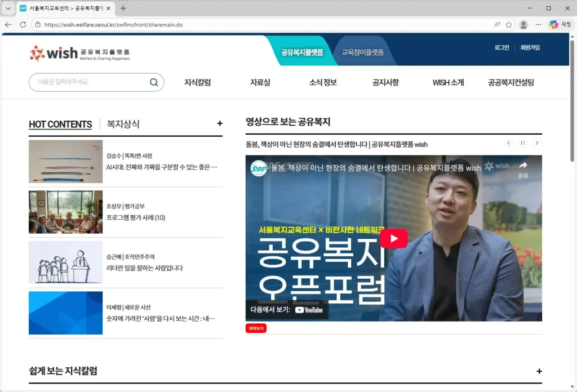Click the 로그인 link

pos(501,48)
